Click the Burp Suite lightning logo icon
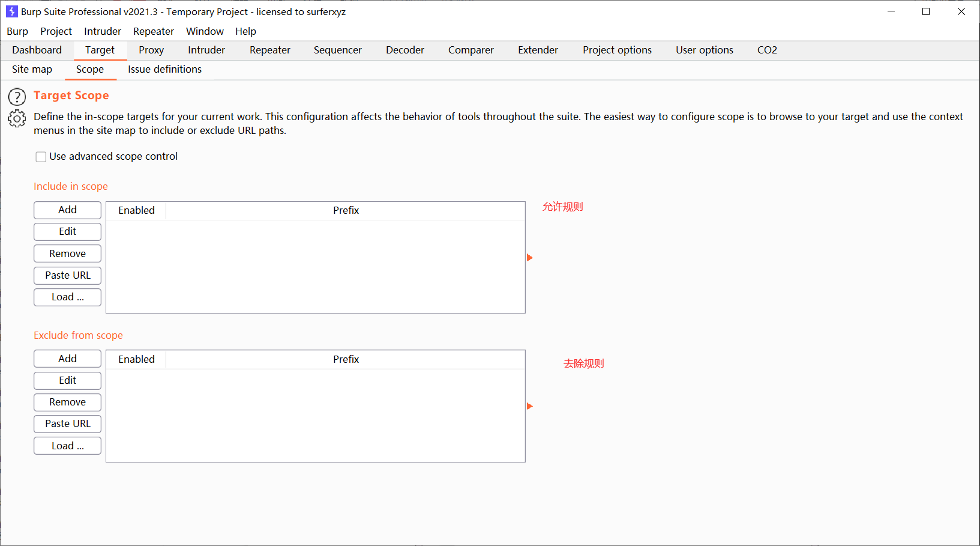This screenshot has height=546, width=980. 11,11
